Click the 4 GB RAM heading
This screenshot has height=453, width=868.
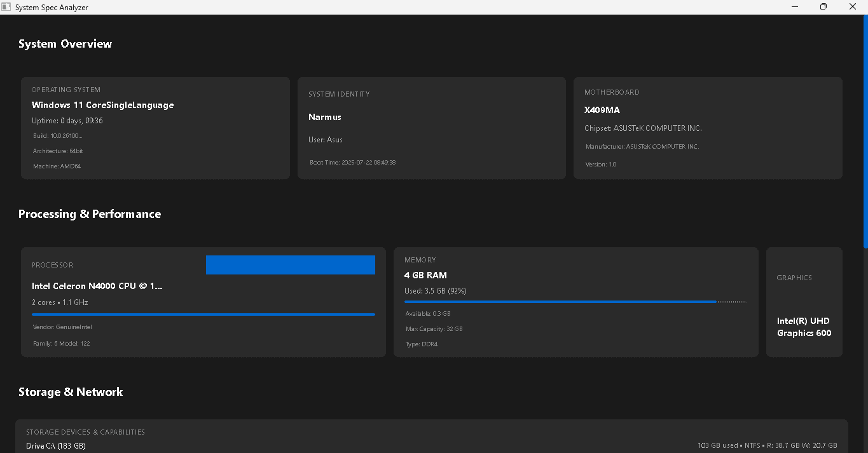tap(425, 275)
